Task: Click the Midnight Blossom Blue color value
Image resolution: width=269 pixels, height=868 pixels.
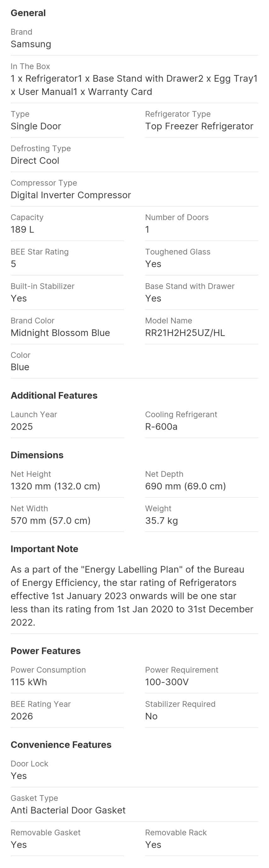Action: click(60, 332)
